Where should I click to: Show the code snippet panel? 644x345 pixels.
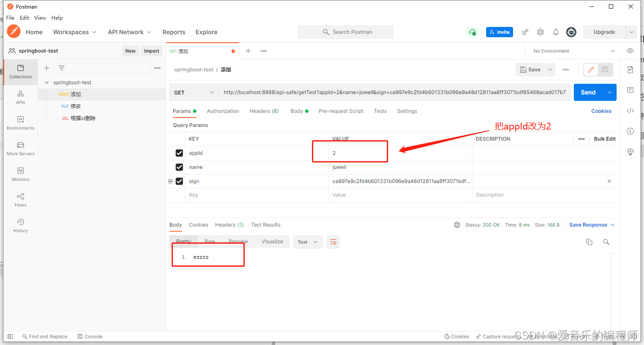pos(630,111)
